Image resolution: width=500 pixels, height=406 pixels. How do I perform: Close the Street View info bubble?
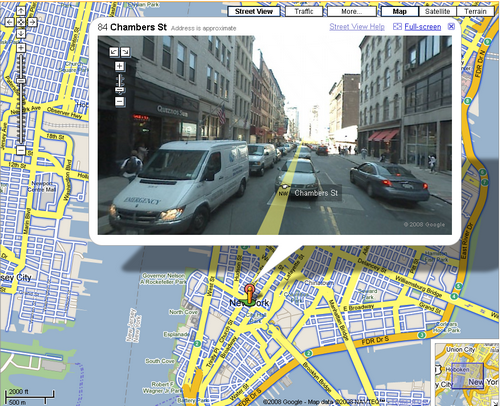451,26
